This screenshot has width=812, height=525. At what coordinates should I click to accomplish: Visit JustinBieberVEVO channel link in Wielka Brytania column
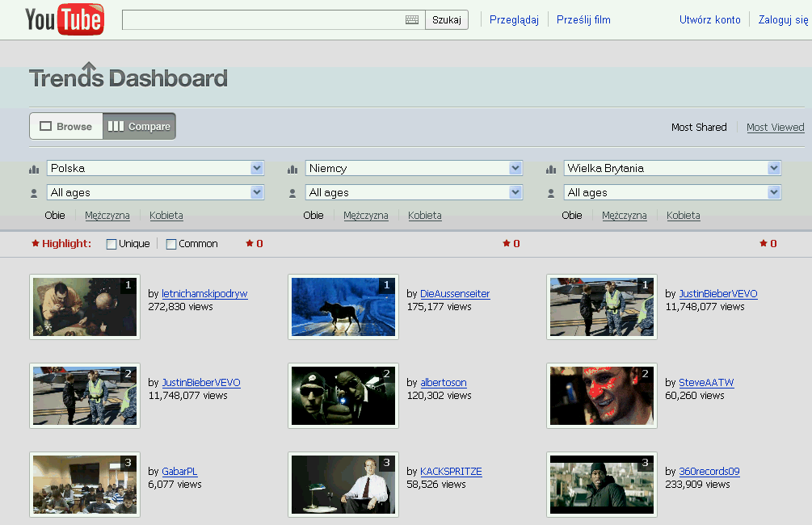[x=718, y=294]
